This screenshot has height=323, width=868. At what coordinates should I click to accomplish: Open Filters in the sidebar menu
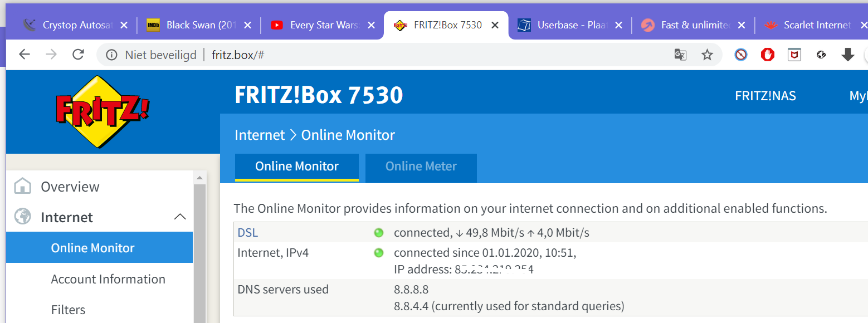pyautogui.click(x=68, y=310)
